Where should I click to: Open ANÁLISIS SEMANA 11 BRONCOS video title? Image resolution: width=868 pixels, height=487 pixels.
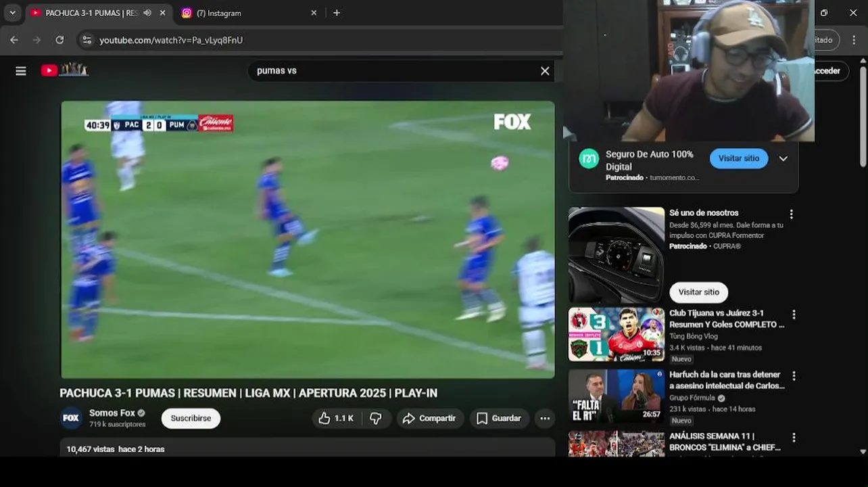[725, 442]
